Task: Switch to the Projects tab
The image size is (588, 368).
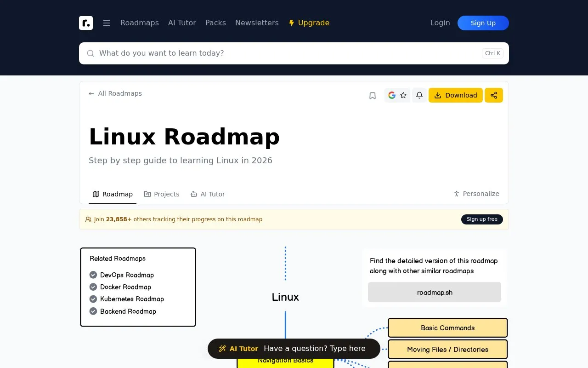Action: click(162, 194)
